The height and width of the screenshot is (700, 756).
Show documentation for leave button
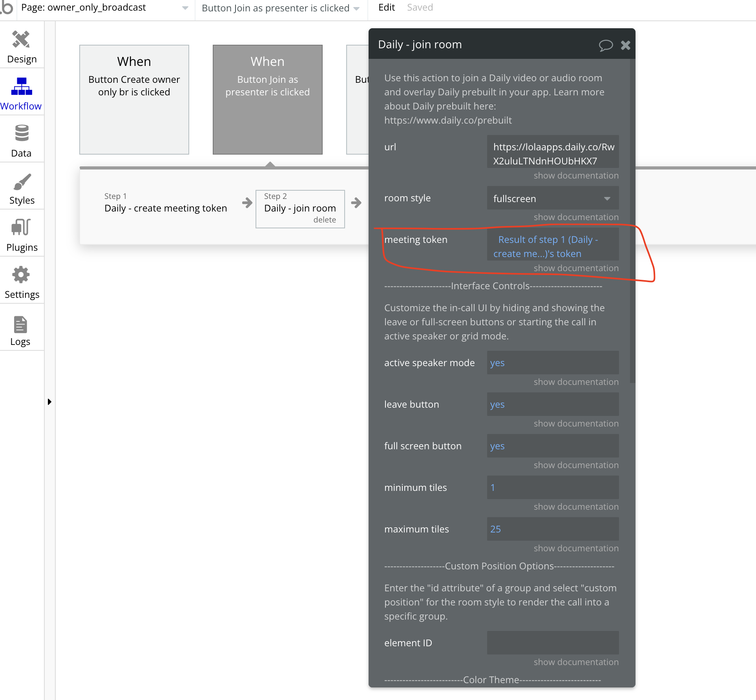[x=576, y=423]
